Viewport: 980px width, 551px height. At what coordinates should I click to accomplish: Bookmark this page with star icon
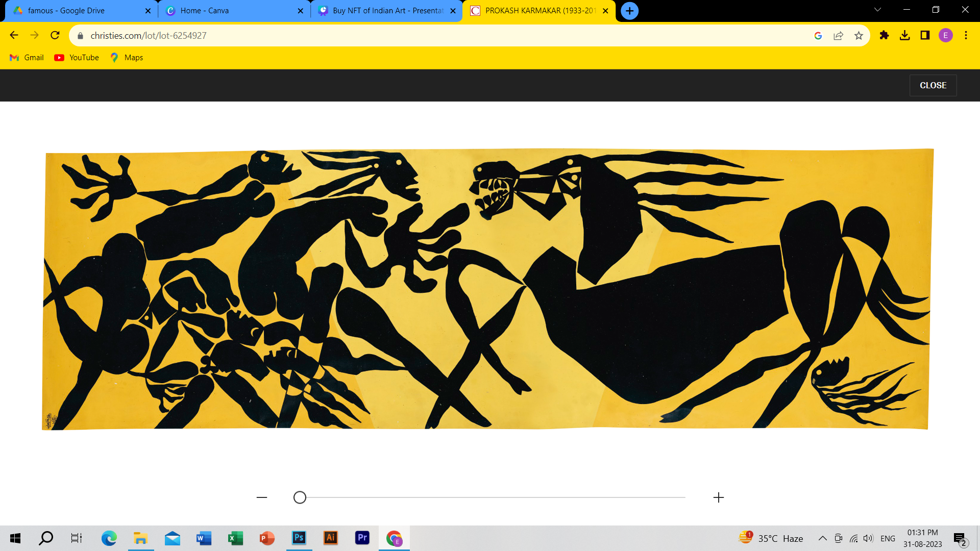(859, 36)
